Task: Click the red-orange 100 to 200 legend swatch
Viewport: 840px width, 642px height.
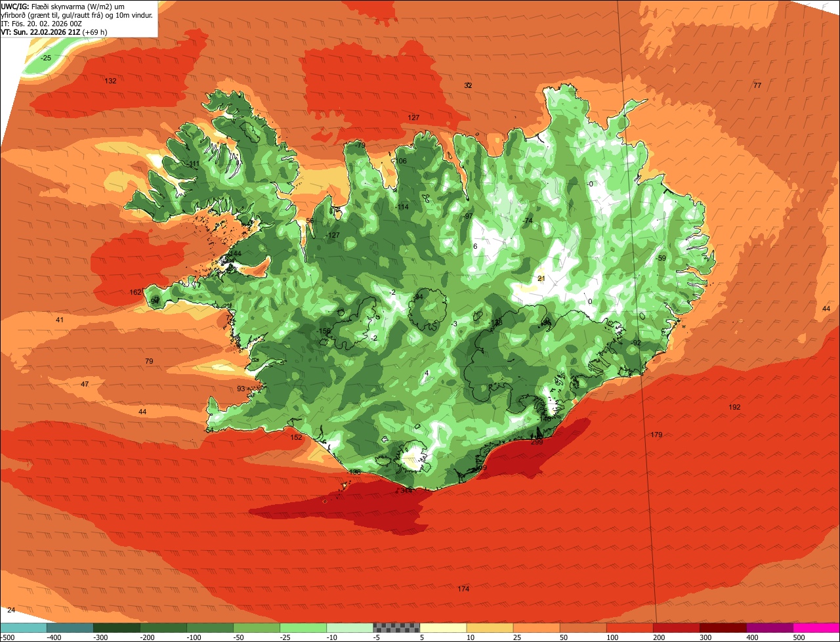Action: pos(629,627)
